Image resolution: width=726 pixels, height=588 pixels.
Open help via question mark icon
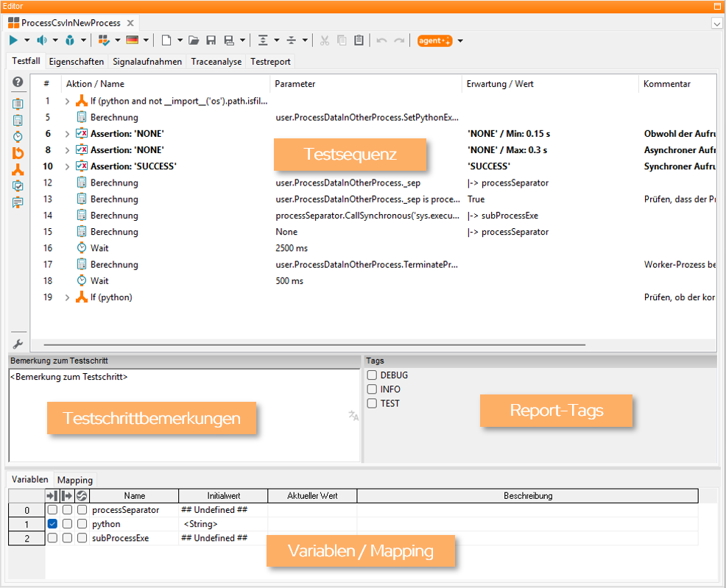pyautogui.click(x=18, y=82)
